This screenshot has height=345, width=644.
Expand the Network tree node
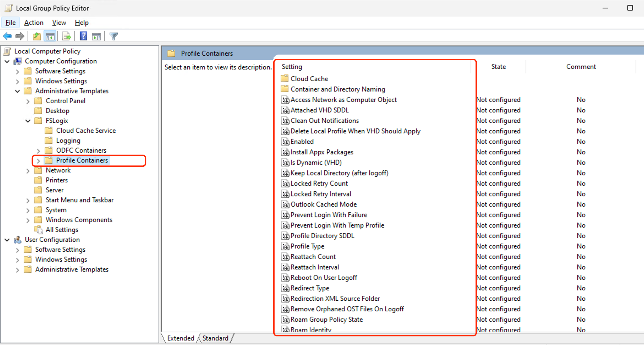(x=28, y=171)
